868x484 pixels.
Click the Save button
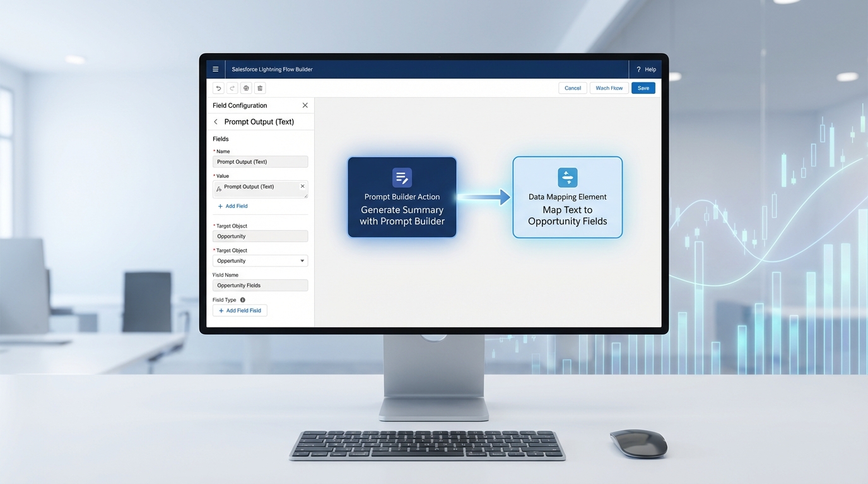(643, 88)
